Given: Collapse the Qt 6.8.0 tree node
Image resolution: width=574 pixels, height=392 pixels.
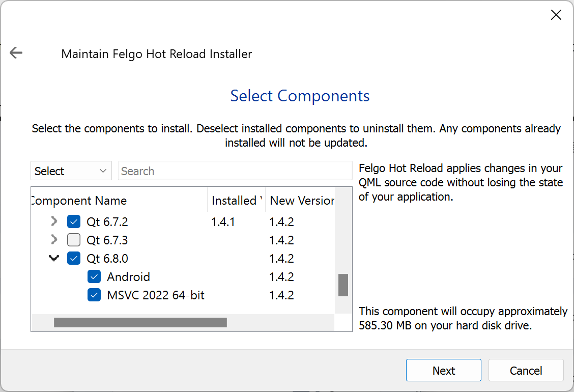Looking at the screenshot, I should tap(53, 258).
